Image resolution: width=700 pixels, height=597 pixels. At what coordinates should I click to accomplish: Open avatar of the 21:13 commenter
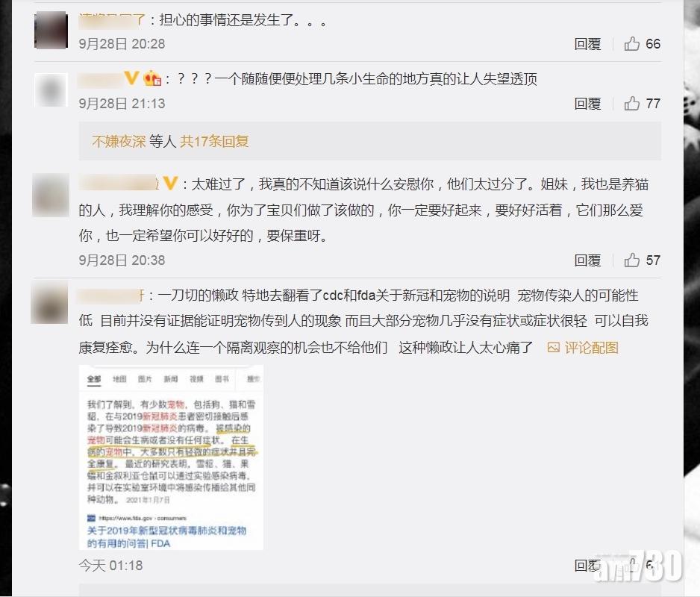(51, 90)
